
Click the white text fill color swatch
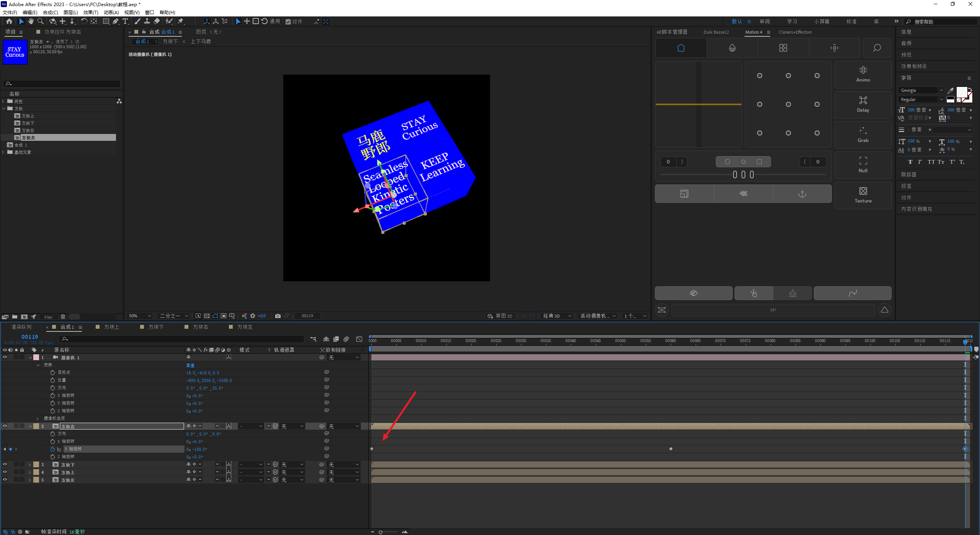pos(961,92)
